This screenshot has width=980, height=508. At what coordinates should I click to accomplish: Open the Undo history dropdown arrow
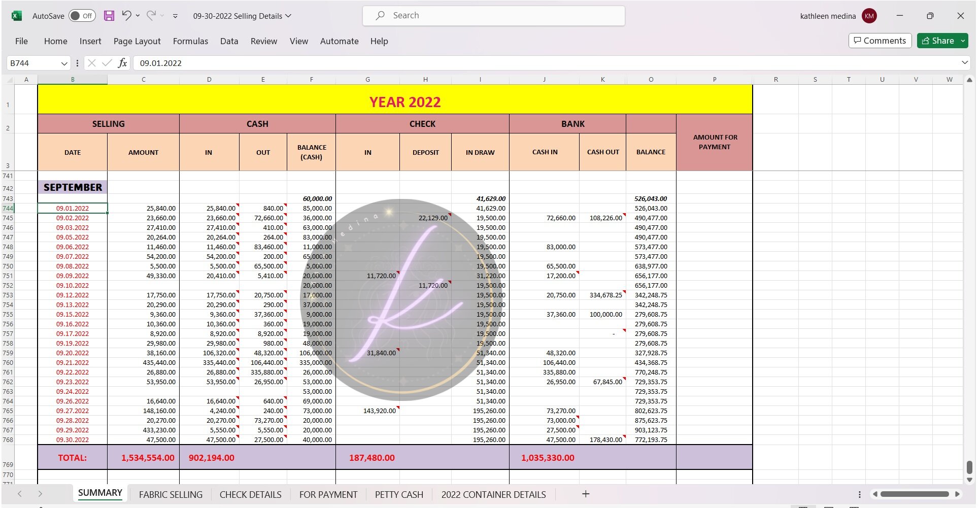[x=138, y=16]
